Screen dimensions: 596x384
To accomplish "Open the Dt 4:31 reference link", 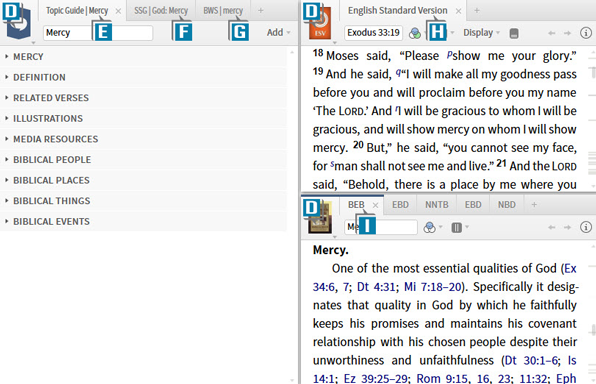I will click(376, 287).
